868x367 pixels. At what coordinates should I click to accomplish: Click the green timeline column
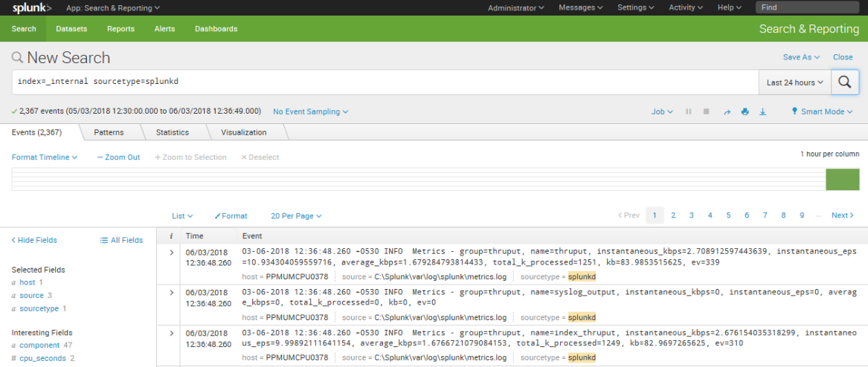tap(843, 180)
